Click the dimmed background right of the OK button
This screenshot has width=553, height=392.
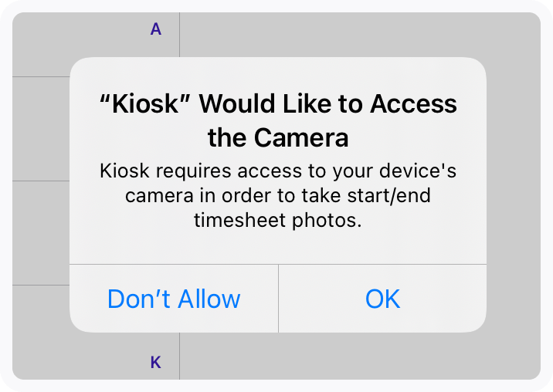[x=513, y=299]
